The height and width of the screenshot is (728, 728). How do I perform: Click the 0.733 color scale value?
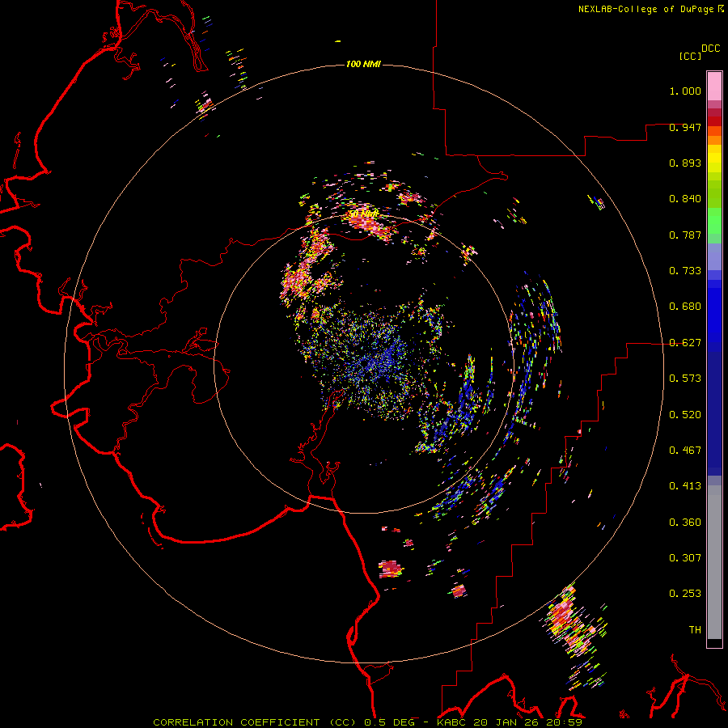(x=685, y=271)
